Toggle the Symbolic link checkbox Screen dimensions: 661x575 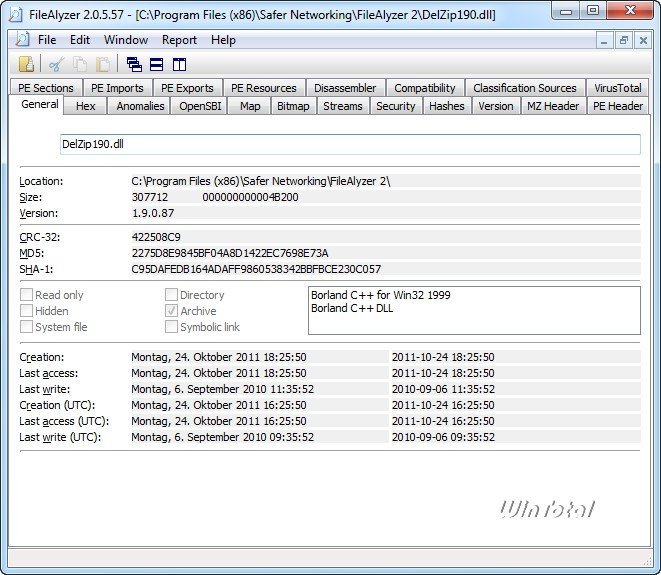(x=171, y=327)
